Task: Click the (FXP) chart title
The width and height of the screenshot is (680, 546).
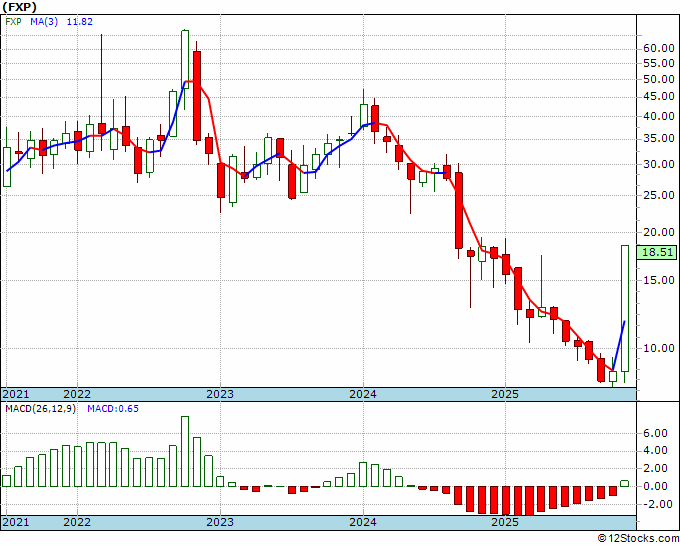Action: tap(19, 7)
